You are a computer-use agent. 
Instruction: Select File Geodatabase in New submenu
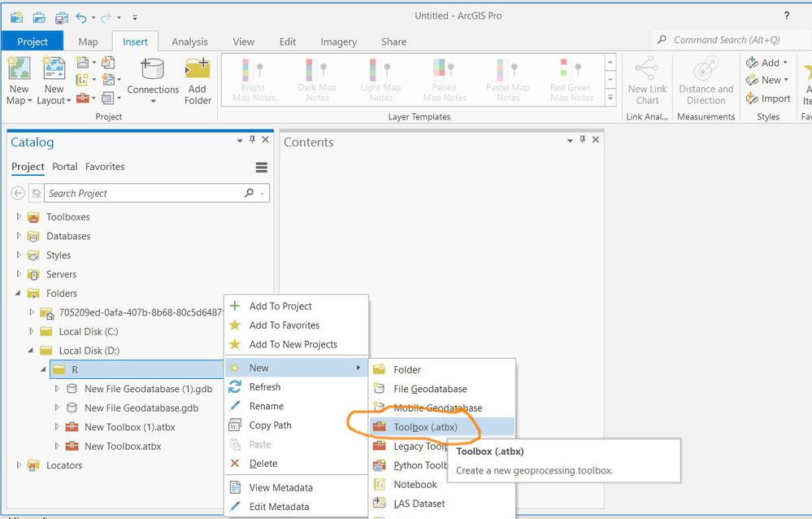click(442, 388)
